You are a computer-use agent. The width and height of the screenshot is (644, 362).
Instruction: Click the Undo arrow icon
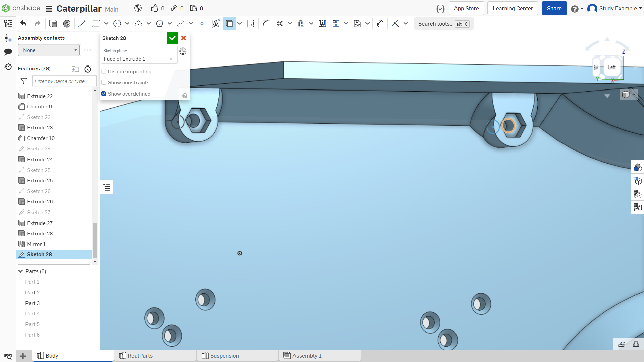[x=23, y=23]
